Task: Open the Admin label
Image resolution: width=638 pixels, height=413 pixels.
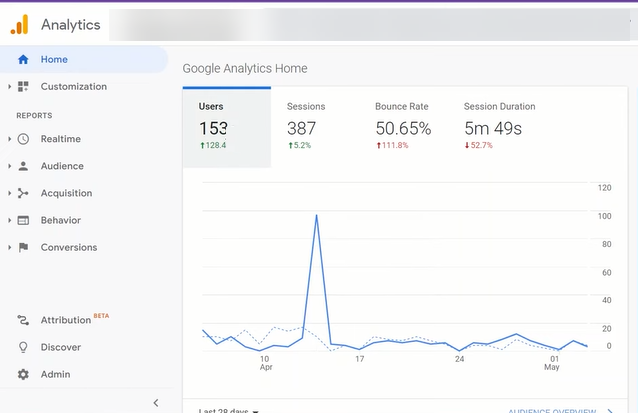Action: tap(55, 374)
